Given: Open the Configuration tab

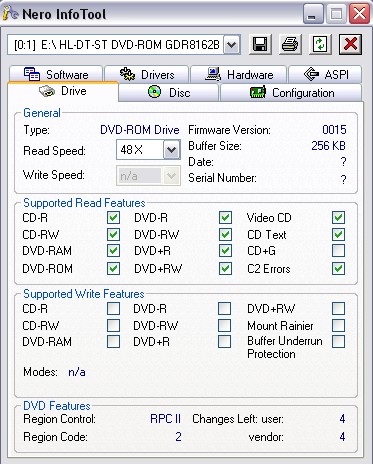Looking at the screenshot, I should 291,92.
